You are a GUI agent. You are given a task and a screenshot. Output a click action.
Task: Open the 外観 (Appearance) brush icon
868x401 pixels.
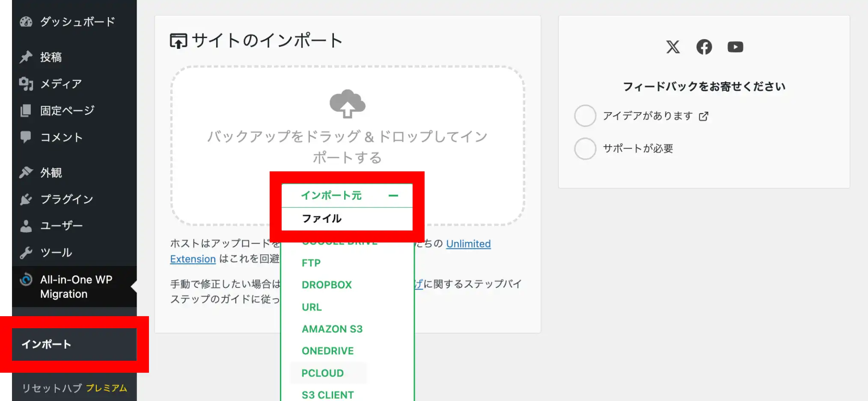coord(26,172)
